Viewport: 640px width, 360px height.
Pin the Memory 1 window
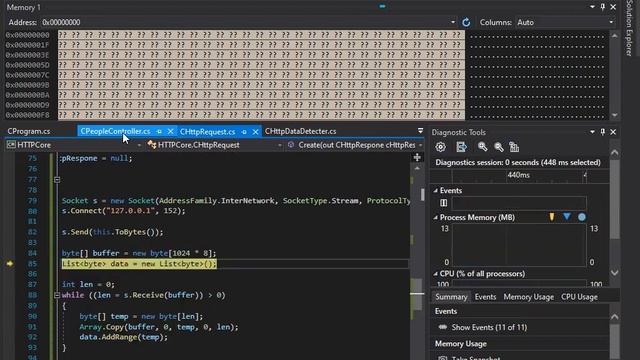click(603, 7)
